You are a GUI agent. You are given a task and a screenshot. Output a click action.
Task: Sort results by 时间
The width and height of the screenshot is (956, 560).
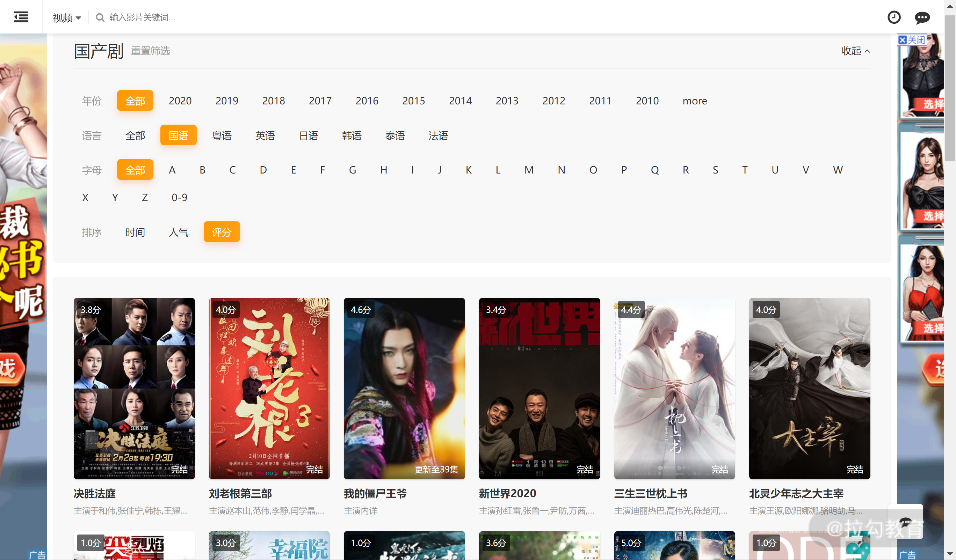coord(135,232)
